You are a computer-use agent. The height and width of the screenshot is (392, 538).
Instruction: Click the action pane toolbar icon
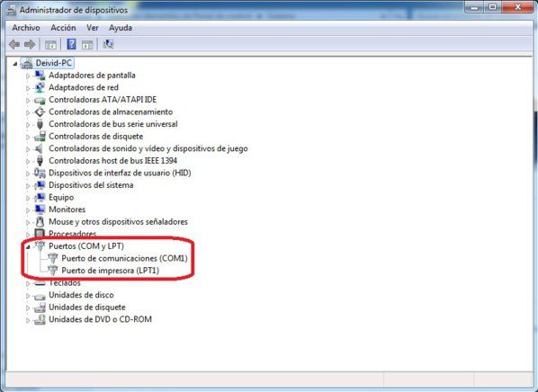pos(87,44)
